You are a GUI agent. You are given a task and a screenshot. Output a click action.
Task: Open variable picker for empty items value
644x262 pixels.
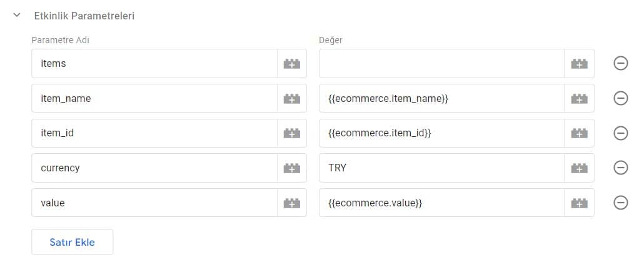pos(579,64)
